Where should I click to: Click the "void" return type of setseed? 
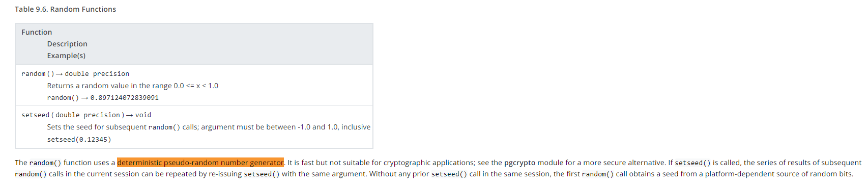tap(143, 115)
